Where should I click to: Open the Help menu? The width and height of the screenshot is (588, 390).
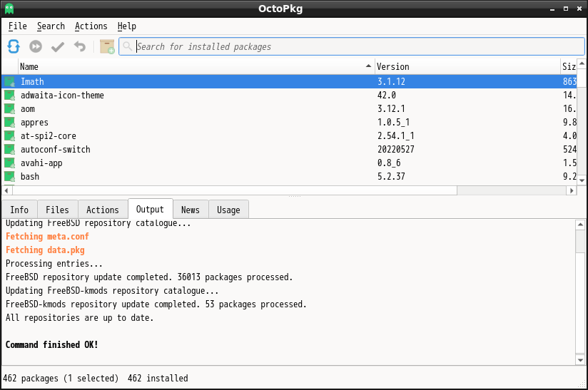click(x=127, y=26)
